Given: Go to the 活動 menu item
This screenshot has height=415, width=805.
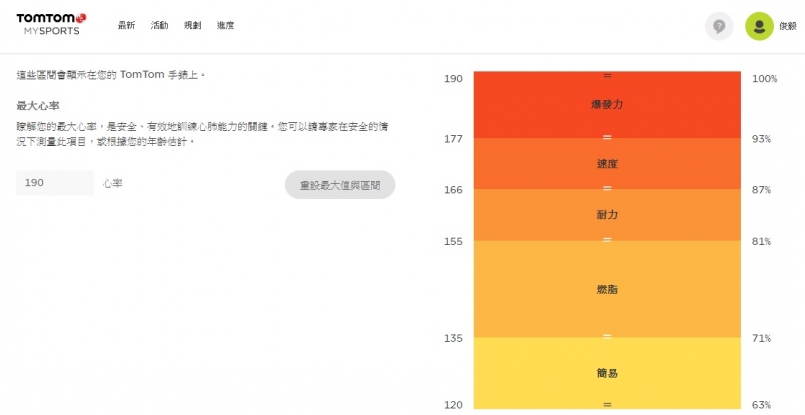Looking at the screenshot, I should tap(159, 25).
